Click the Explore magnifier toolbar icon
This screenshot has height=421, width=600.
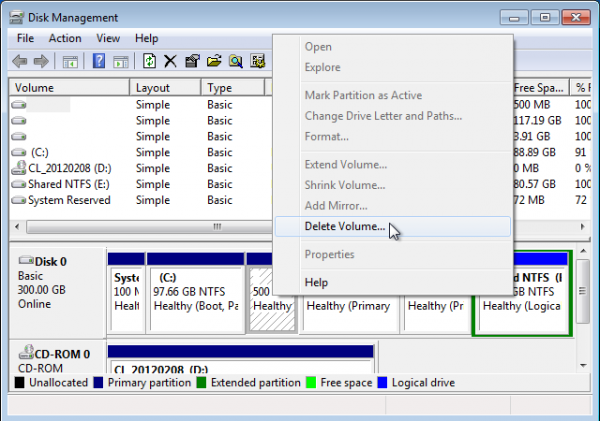[235, 61]
